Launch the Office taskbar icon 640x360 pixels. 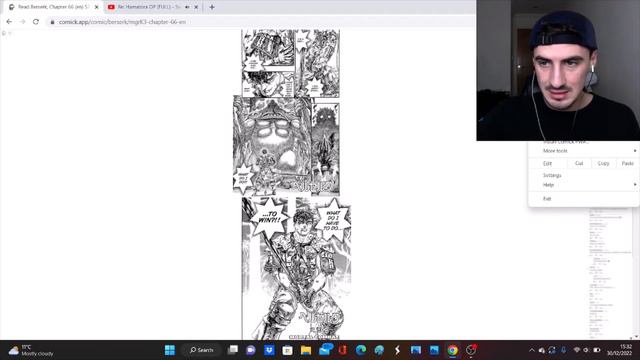(x=342, y=350)
